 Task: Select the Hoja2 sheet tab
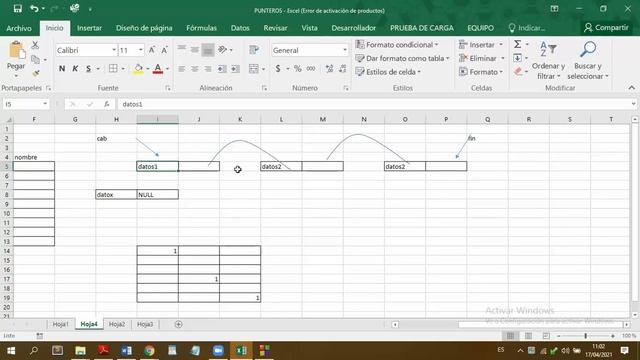[117, 324]
